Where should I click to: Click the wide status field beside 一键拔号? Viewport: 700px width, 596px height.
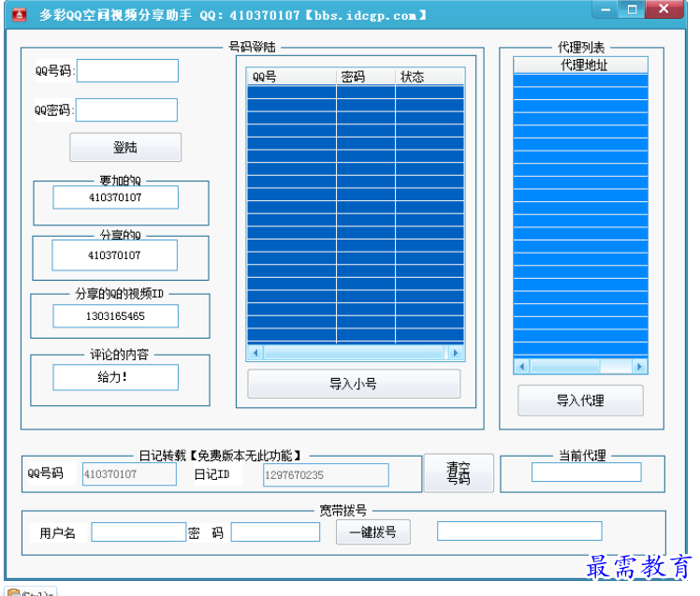tap(519, 531)
